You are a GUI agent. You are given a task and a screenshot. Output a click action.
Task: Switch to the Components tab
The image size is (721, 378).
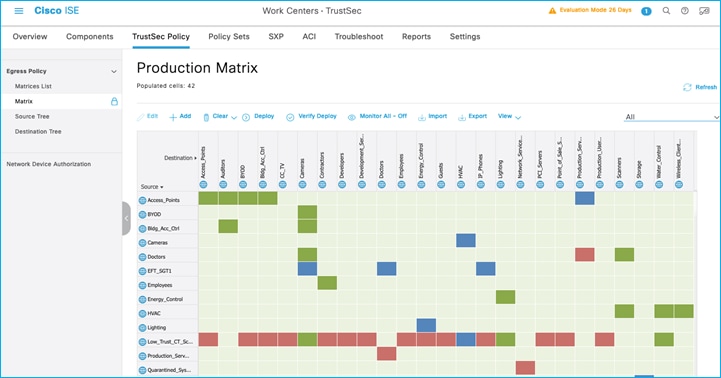point(90,37)
